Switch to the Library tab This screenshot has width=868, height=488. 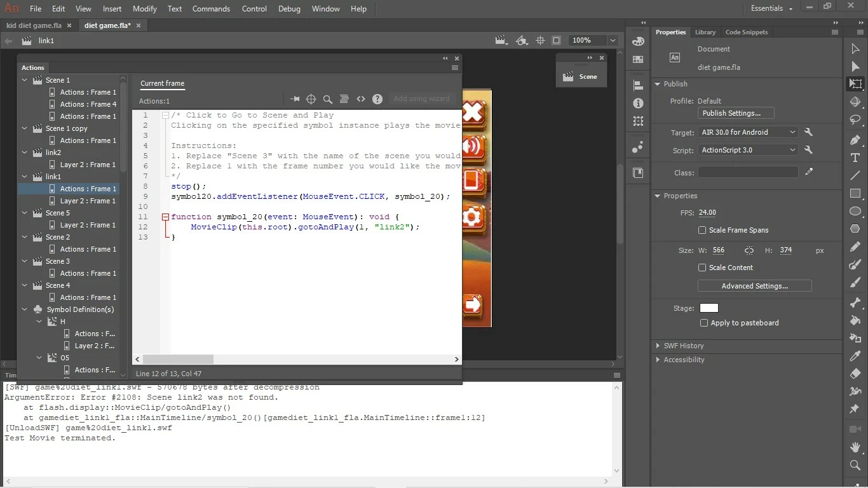click(705, 32)
